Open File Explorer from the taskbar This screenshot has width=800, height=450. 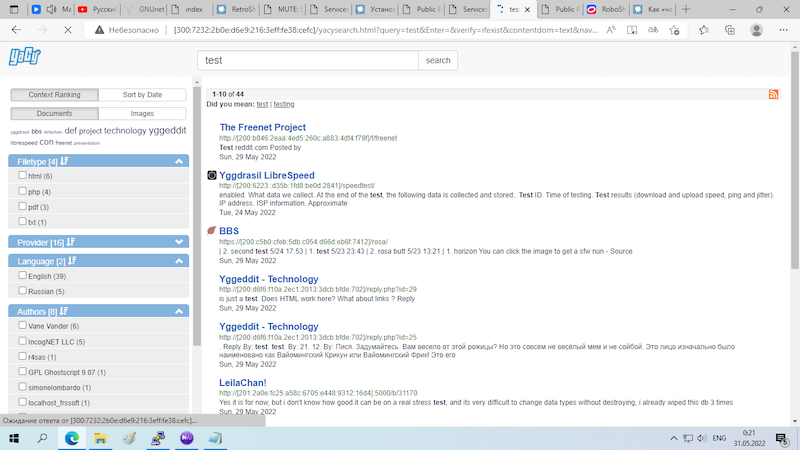(101, 438)
